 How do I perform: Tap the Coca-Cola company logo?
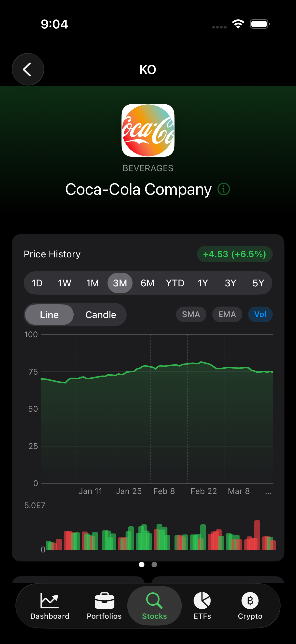pos(148,131)
